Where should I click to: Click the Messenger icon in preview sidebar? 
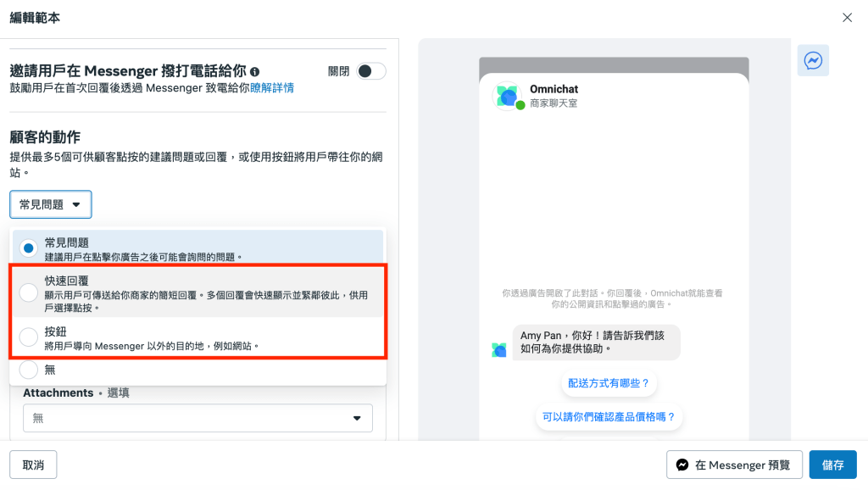click(813, 61)
